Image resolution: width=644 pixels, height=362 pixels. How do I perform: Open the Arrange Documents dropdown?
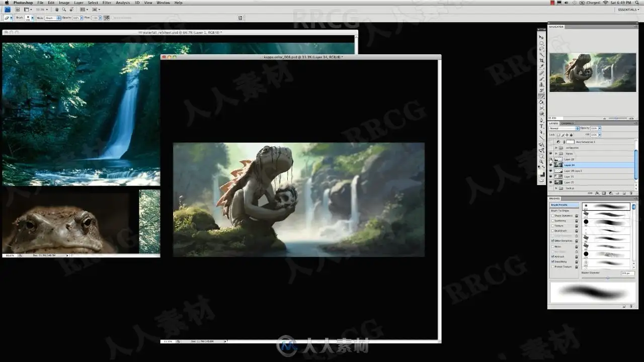[84, 10]
